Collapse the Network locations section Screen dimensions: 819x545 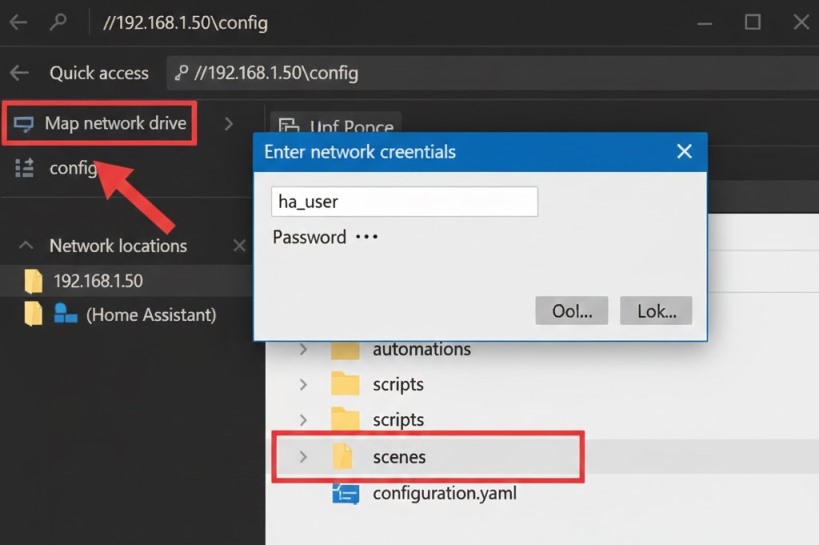(x=26, y=245)
